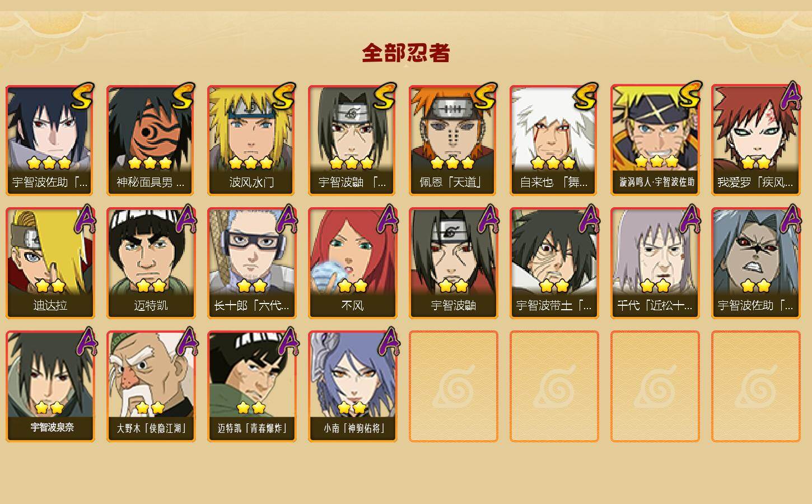Select the 迈特凯 A-rank card
Screen dimensions: 812x504
[x=151, y=263]
